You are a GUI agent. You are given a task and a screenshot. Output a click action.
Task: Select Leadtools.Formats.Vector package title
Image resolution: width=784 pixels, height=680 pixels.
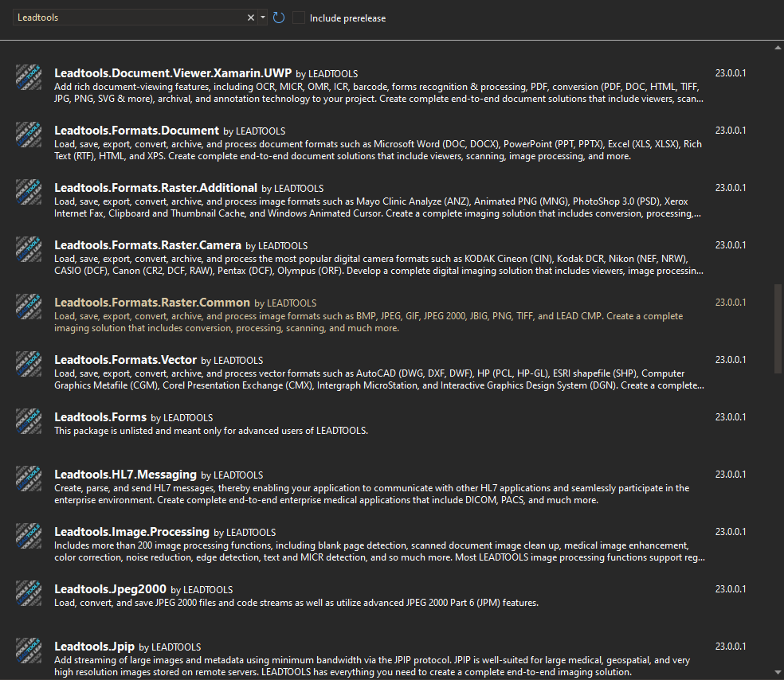pos(126,360)
